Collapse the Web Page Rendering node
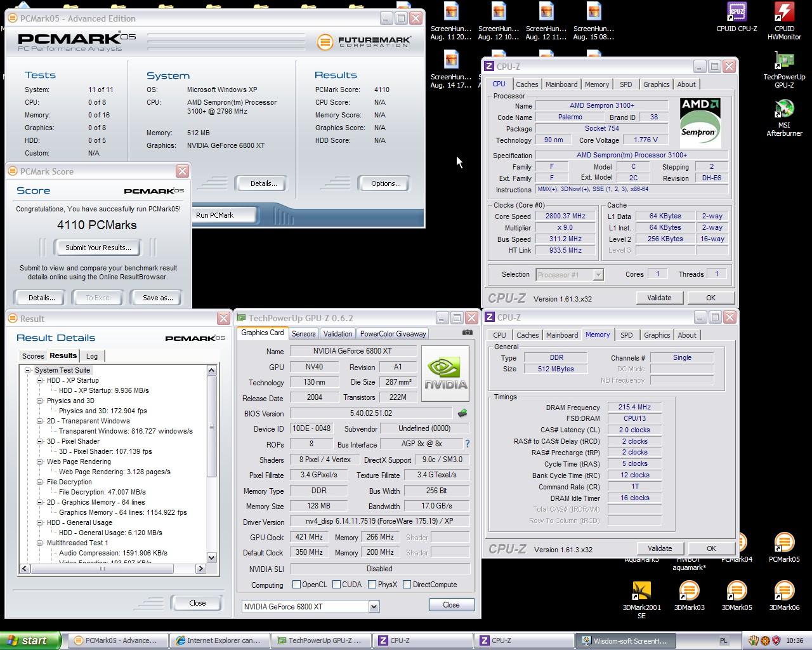This screenshot has height=650, width=812. click(x=40, y=461)
